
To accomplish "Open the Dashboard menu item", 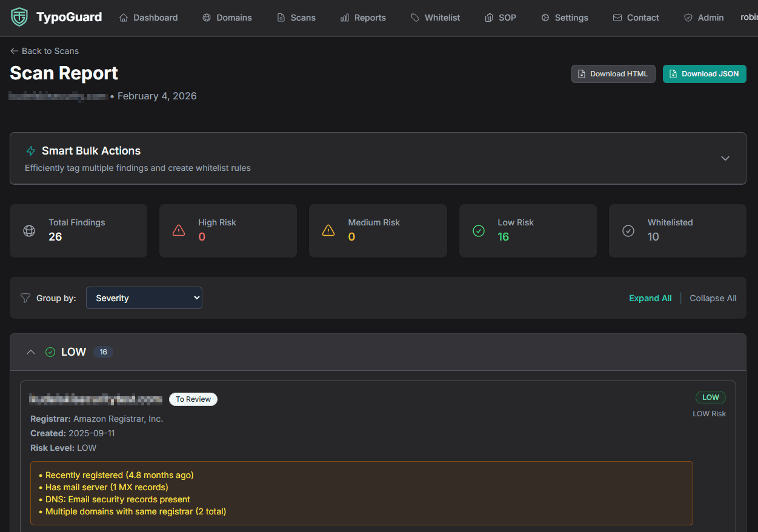I will click(148, 18).
